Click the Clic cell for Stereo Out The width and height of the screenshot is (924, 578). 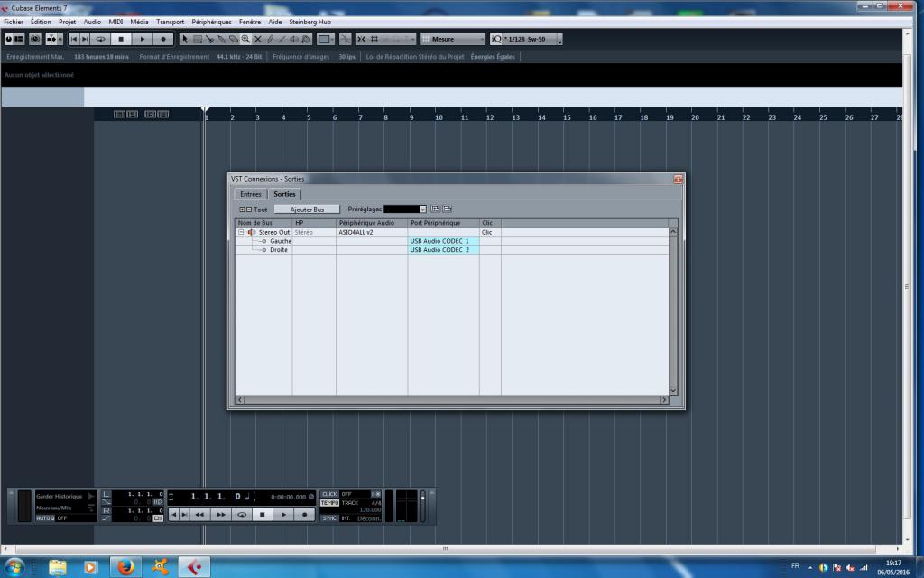(490, 232)
